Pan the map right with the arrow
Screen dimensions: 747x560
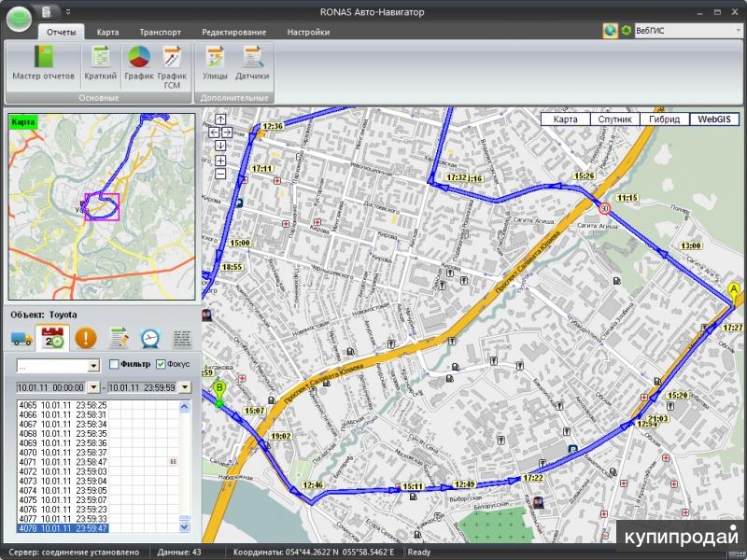pos(227,132)
